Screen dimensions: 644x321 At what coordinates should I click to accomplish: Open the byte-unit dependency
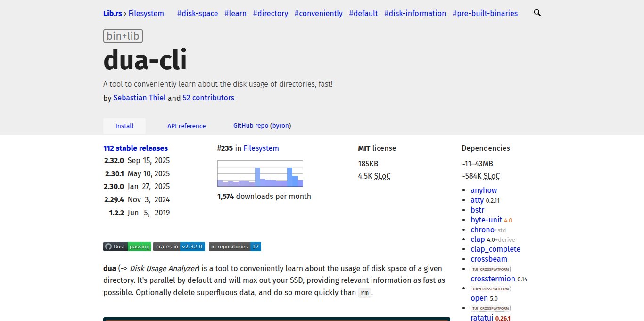486,220
